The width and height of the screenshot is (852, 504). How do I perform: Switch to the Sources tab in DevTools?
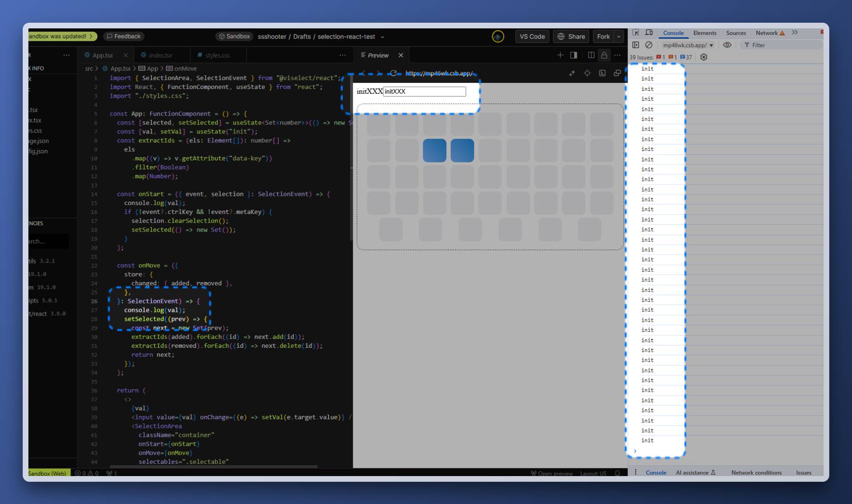tap(736, 33)
